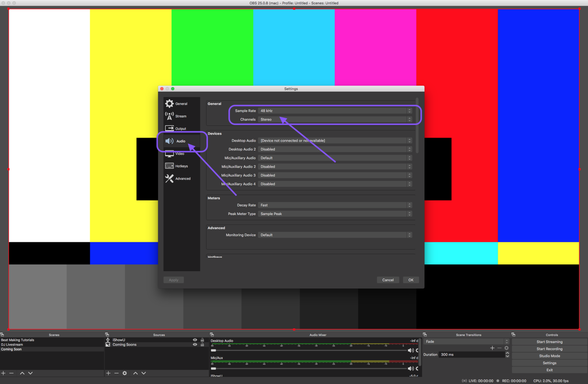
Task: Click the Duration 300 ms field
Action: (x=472, y=355)
